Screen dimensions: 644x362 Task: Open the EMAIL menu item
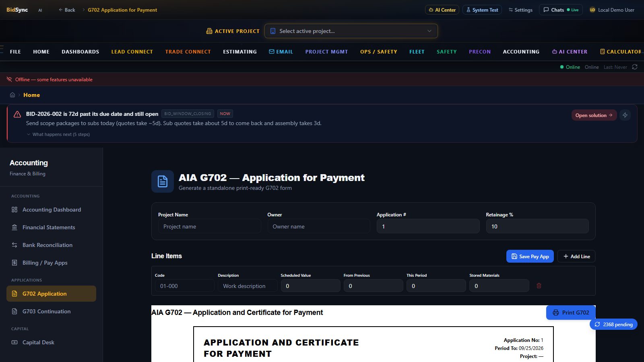[x=281, y=51]
